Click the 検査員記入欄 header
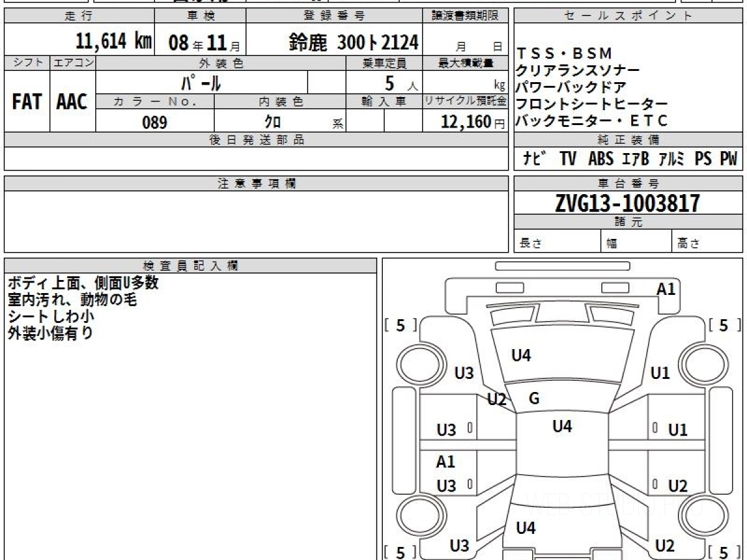Image resolution: width=747 pixels, height=560 pixels. tap(190, 265)
